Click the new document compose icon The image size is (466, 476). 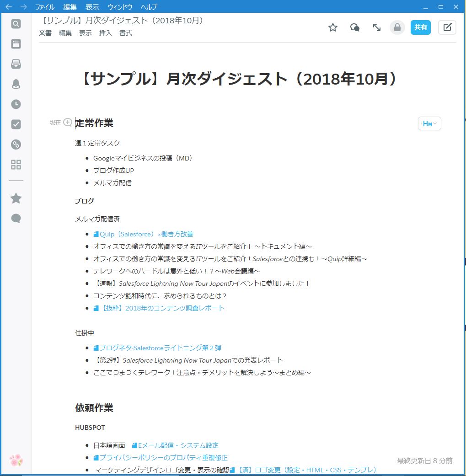[x=447, y=27]
